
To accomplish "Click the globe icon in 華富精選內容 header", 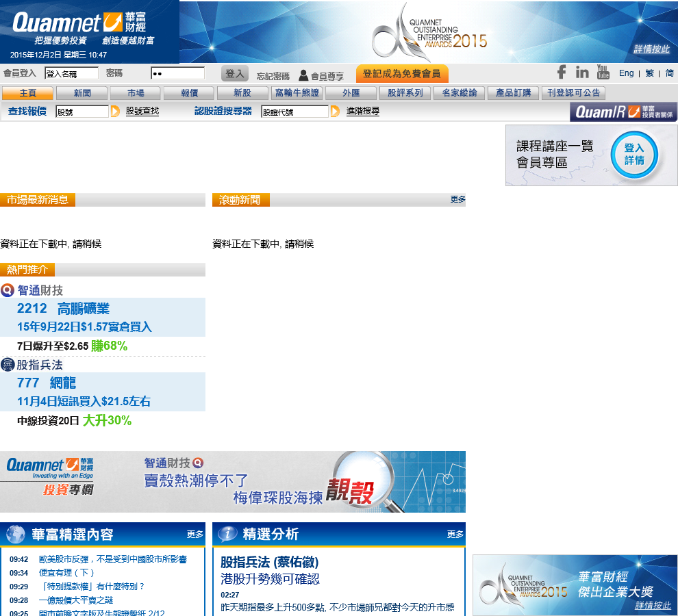I will (16, 535).
